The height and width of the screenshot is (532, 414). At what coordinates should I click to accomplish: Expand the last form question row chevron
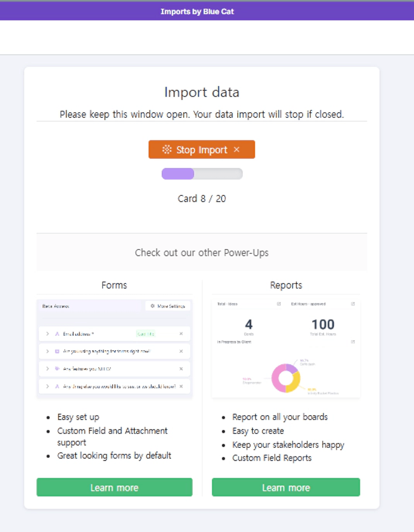[x=48, y=386]
